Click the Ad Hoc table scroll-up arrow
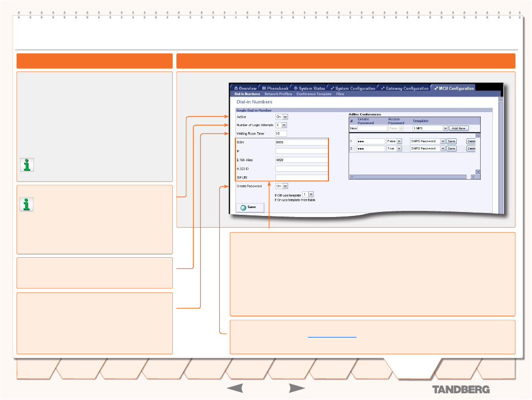This screenshot has height=400, width=532. [x=478, y=136]
